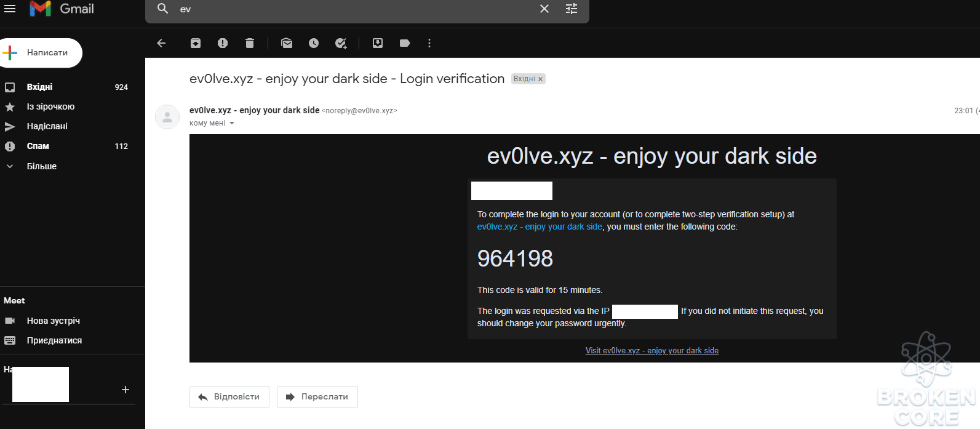Open the blue ev0lve.xyz link in message body
Image resolution: width=980 pixels, height=429 pixels.
540,227
